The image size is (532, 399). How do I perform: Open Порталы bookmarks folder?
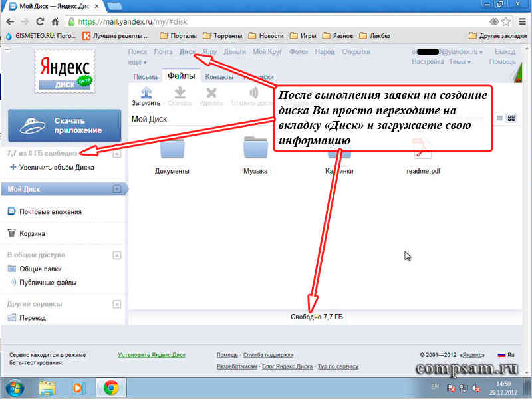178,36
